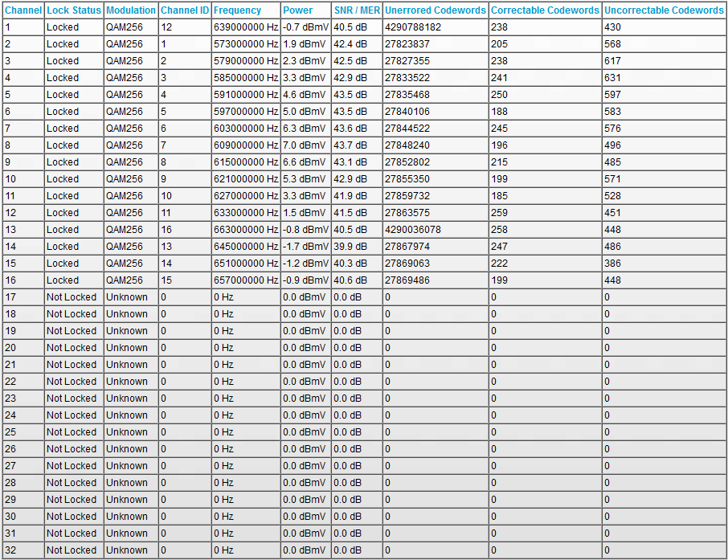Click the Channel column header
Viewport: 728px width, 560px height.
coord(22,10)
